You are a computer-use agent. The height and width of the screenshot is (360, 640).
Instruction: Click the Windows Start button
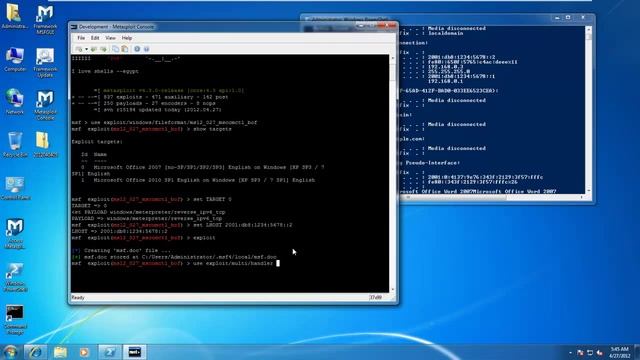(x=10, y=352)
